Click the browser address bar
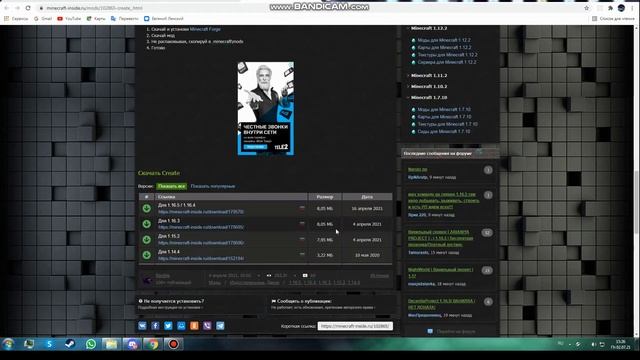 coord(310,8)
